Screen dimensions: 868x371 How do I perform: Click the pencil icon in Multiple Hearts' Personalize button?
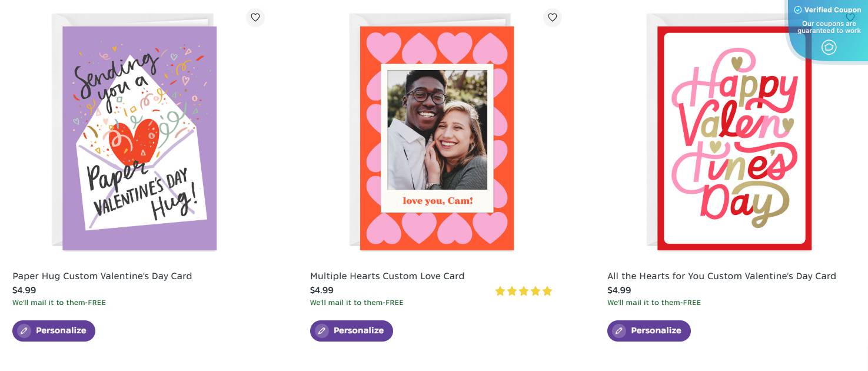pyautogui.click(x=321, y=330)
